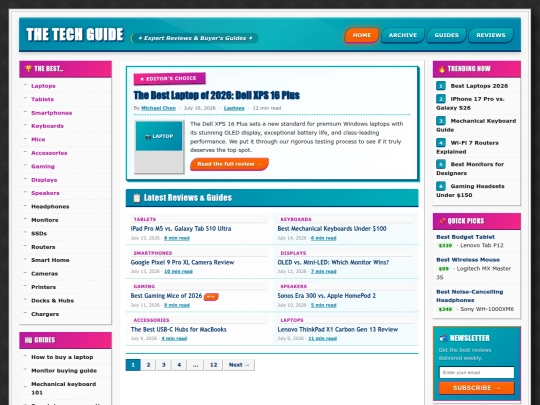Open iPad Pro M5 vs. Galaxy Tab S10 Ultra
Viewport: 540px width, 405px height.
181,229
